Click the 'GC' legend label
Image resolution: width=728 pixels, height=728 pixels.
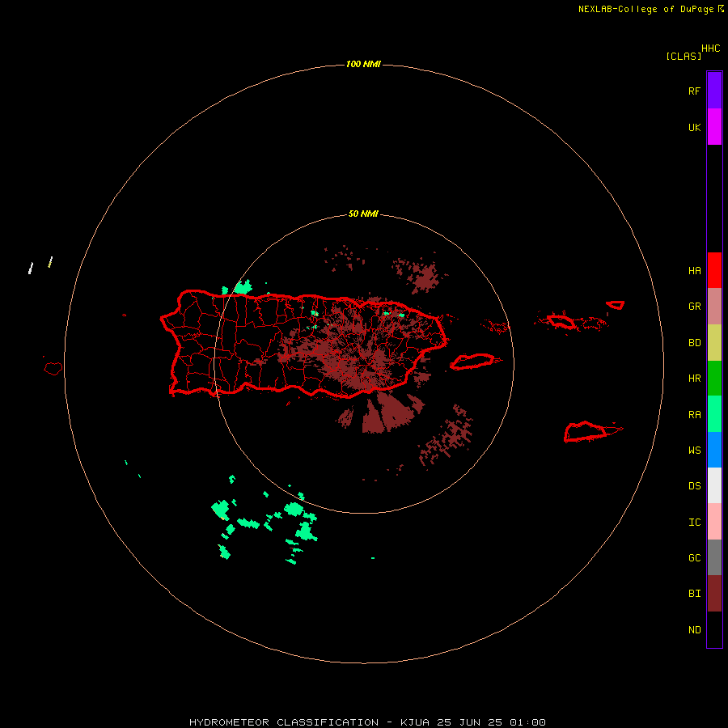(x=694, y=557)
